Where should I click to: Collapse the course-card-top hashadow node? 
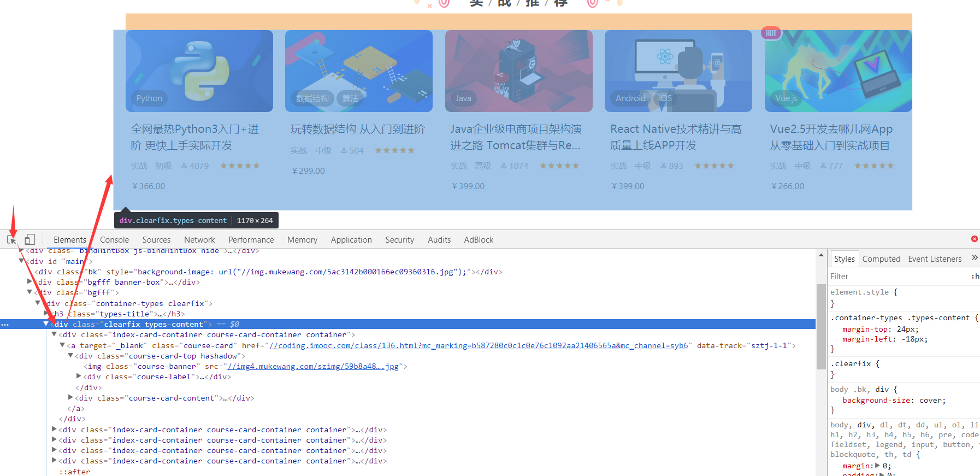coord(70,356)
